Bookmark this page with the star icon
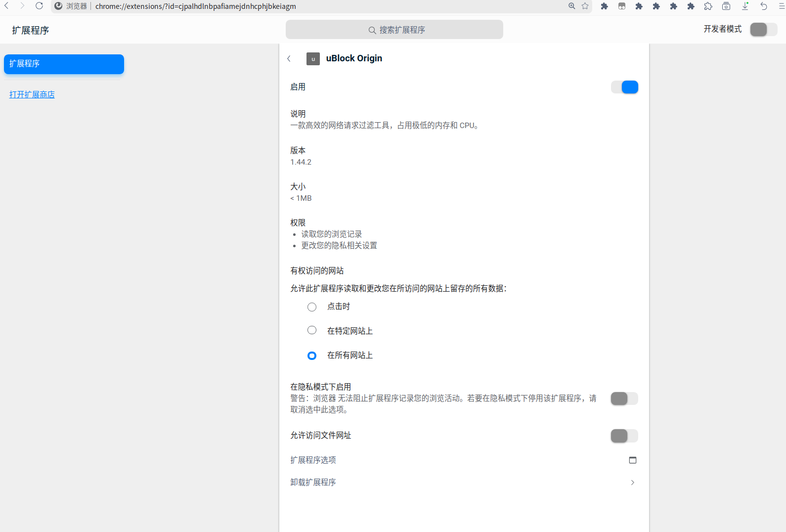 click(x=585, y=6)
